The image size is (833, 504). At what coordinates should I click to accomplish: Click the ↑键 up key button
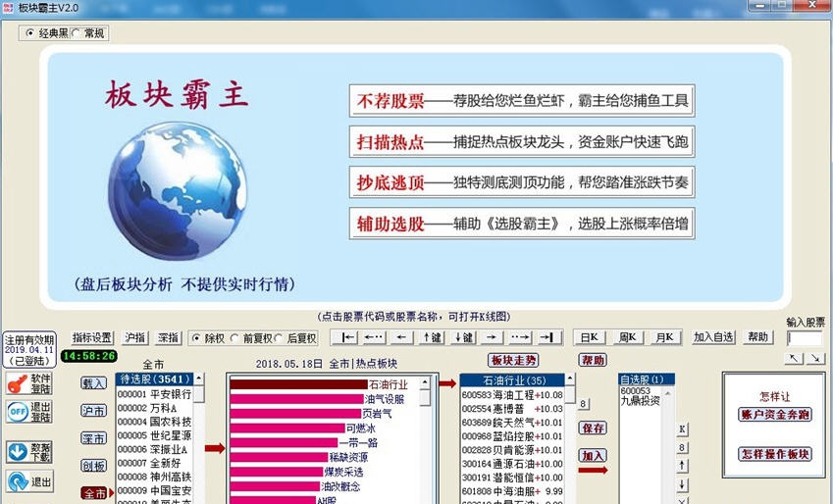click(433, 337)
